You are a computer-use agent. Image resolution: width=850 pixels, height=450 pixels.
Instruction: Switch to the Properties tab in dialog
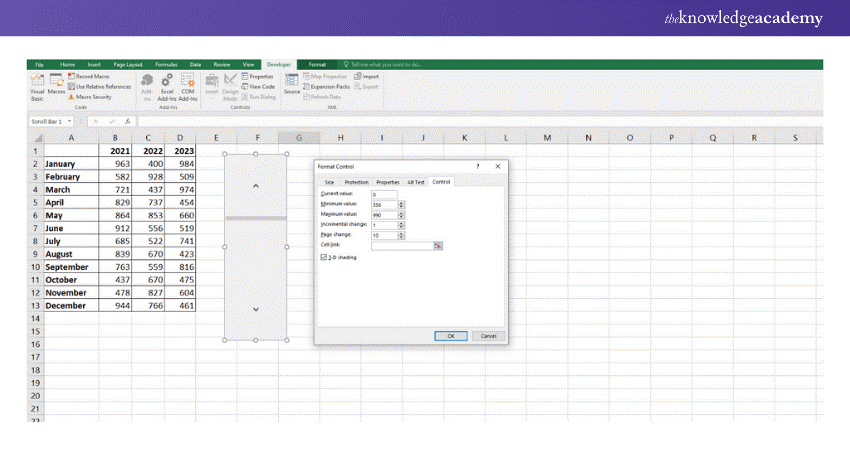pyautogui.click(x=387, y=182)
